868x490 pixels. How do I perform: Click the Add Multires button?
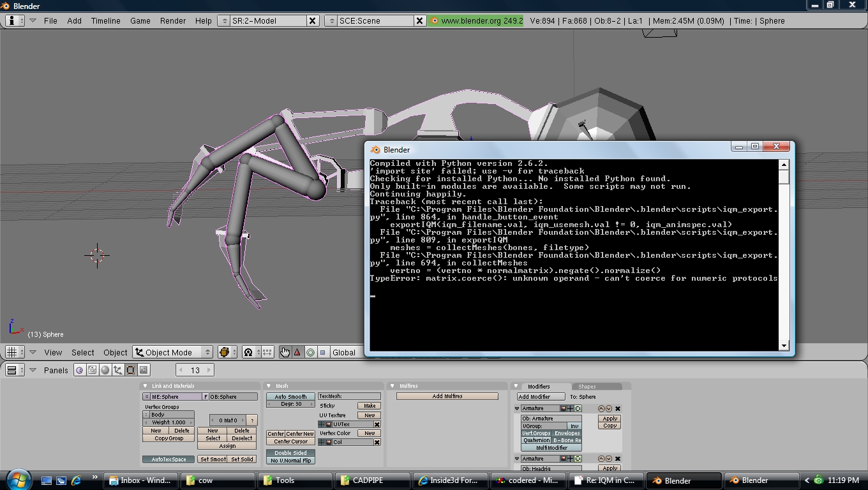pyautogui.click(x=447, y=396)
